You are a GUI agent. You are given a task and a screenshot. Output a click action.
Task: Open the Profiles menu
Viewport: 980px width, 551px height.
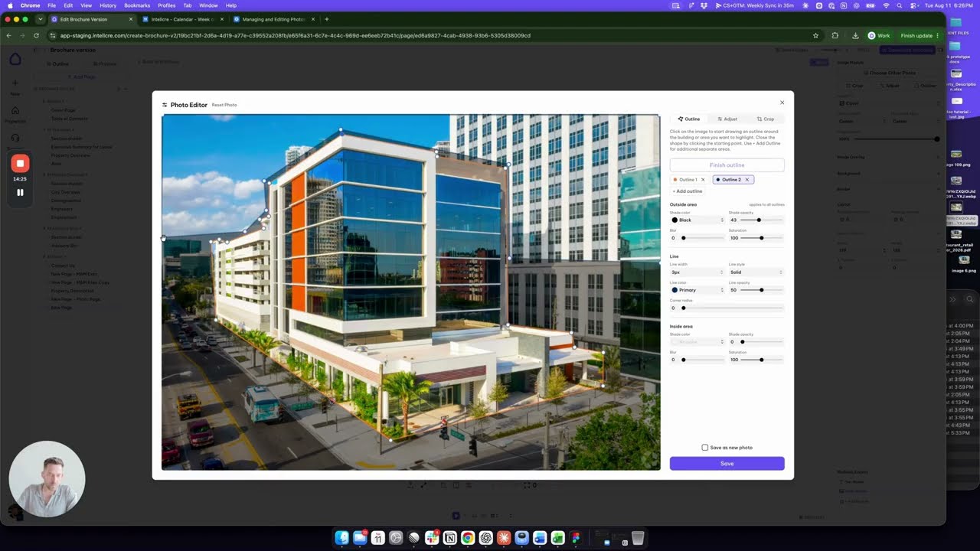pyautogui.click(x=166, y=5)
